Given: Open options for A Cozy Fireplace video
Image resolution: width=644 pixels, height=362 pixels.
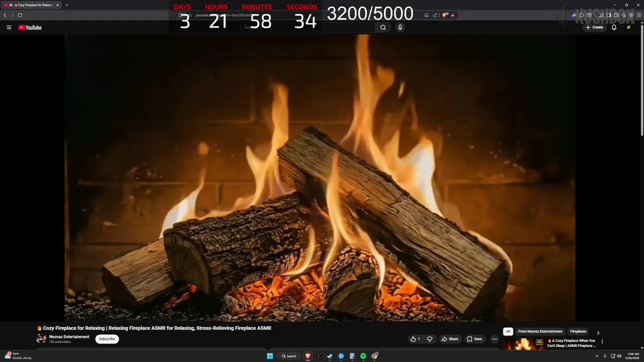Looking at the screenshot, I should (x=602, y=341).
